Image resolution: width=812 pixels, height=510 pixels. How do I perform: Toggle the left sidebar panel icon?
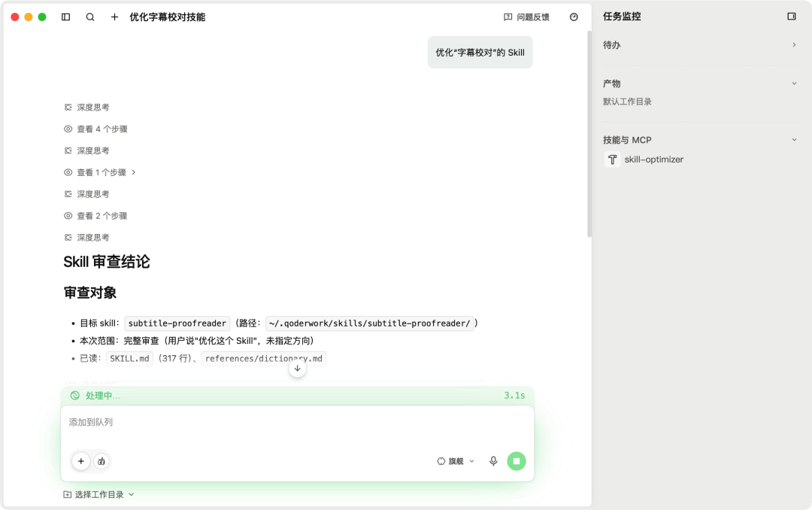point(65,17)
